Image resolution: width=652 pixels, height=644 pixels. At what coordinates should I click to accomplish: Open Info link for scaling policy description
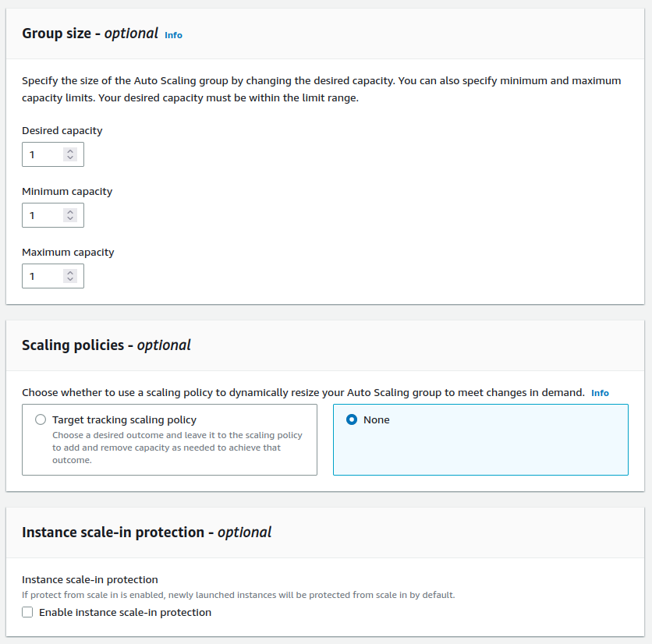point(600,393)
